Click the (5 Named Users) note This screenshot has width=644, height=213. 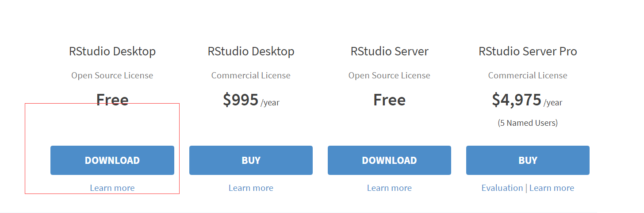(x=528, y=123)
